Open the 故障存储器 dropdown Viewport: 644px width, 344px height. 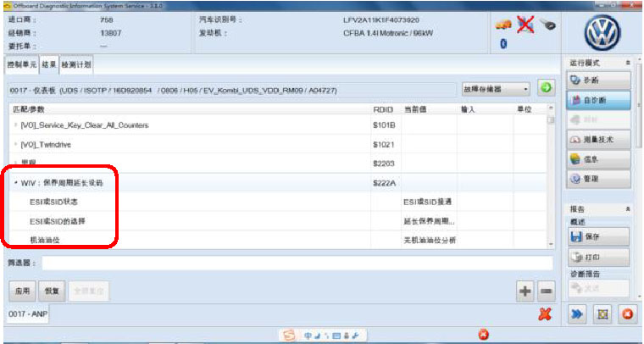point(496,89)
